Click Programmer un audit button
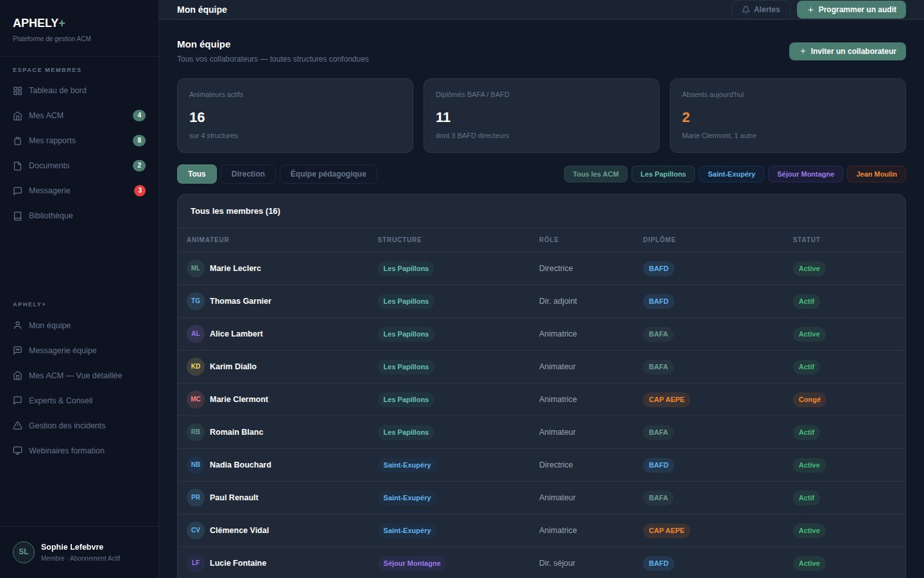 click(851, 10)
